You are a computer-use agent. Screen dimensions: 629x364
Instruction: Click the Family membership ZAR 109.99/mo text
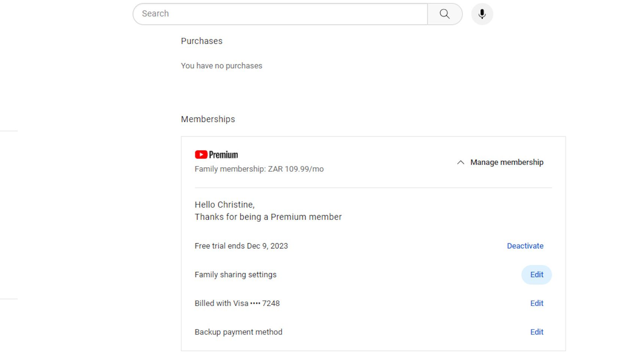tap(259, 169)
